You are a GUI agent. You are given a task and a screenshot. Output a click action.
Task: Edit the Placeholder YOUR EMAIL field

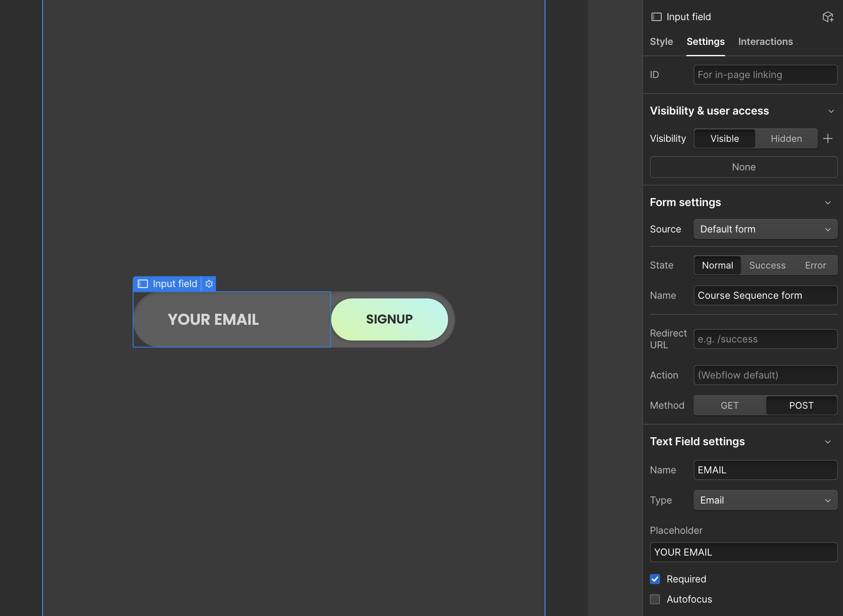click(744, 552)
